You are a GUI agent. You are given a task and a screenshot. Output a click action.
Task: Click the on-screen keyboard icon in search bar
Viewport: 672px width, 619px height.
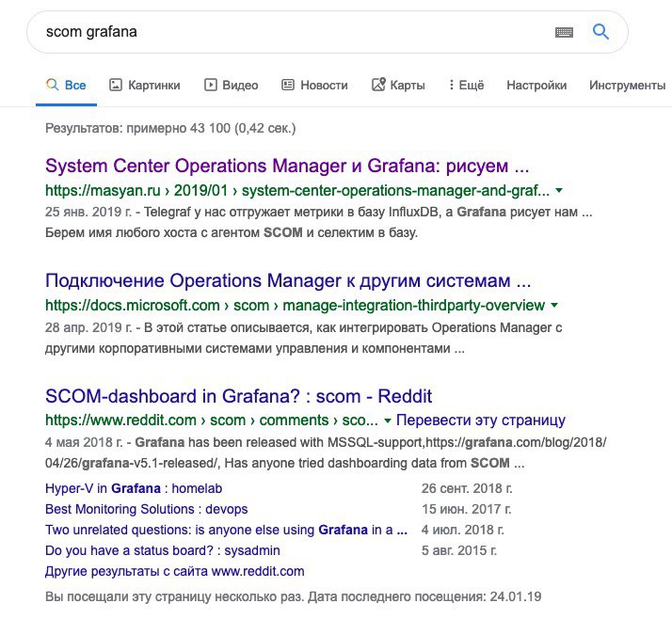pos(564,32)
